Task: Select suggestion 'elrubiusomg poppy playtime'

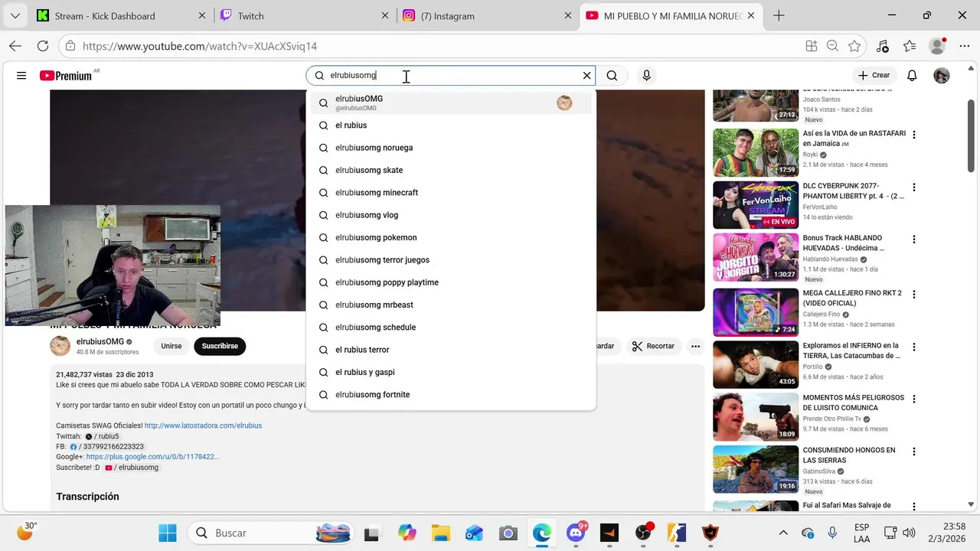Action: click(451, 282)
